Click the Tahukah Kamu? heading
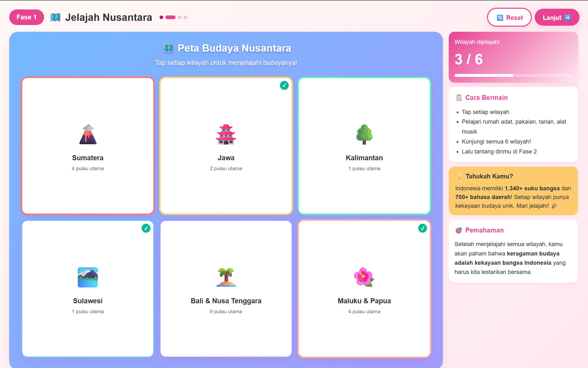This screenshot has height=368, width=588. [489, 176]
